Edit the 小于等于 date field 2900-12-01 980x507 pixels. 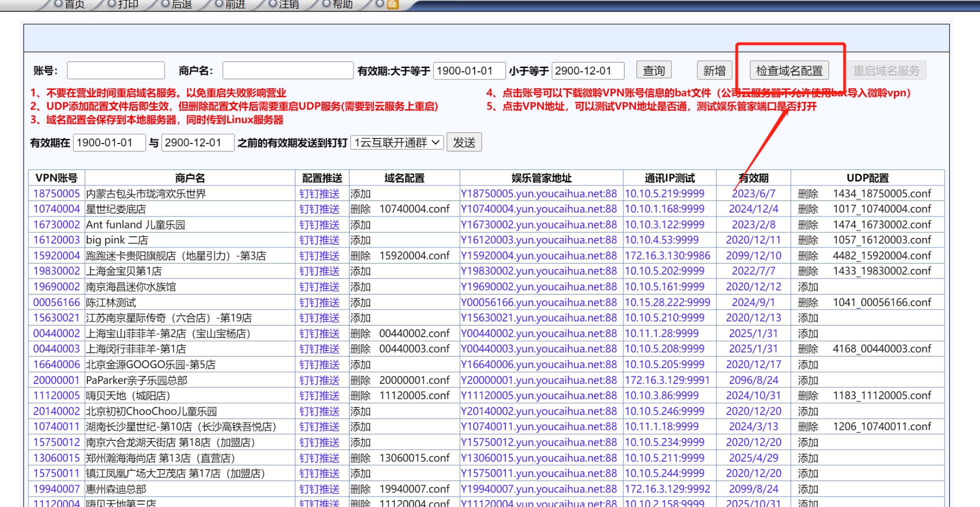click(587, 70)
